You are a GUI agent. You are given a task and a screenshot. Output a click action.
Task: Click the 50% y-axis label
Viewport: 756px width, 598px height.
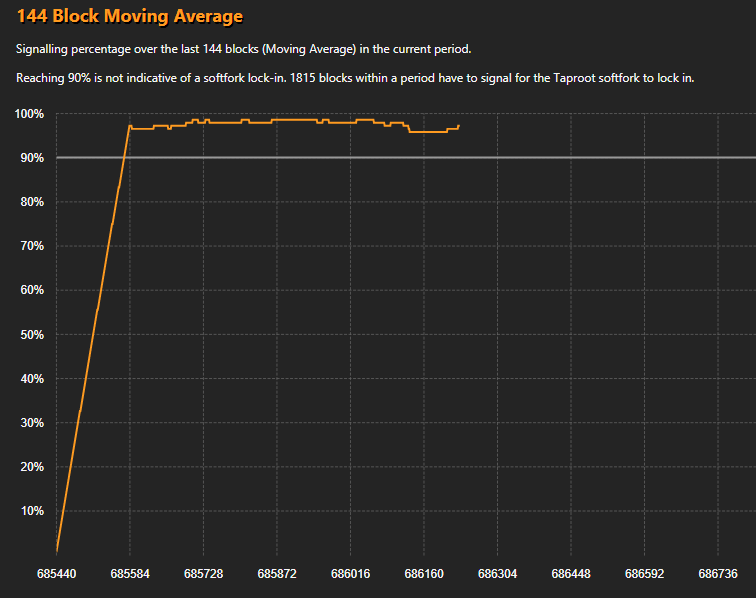coord(32,335)
